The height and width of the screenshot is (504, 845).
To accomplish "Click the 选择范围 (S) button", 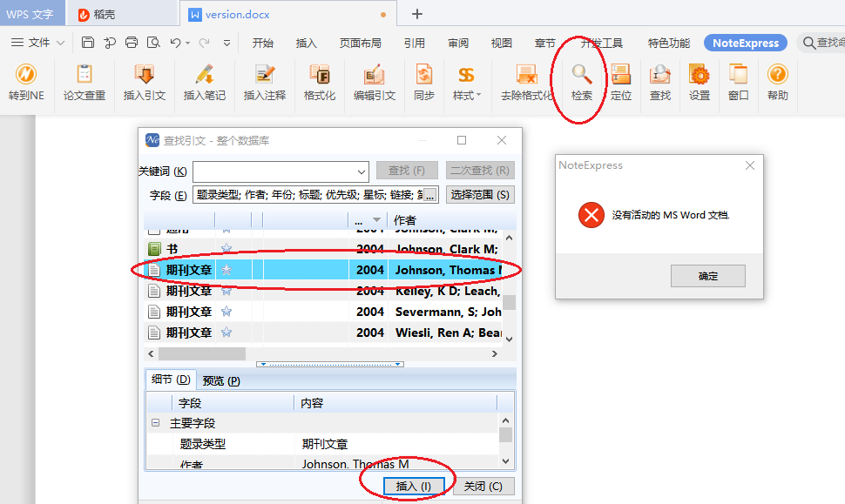I will point(480,195).
